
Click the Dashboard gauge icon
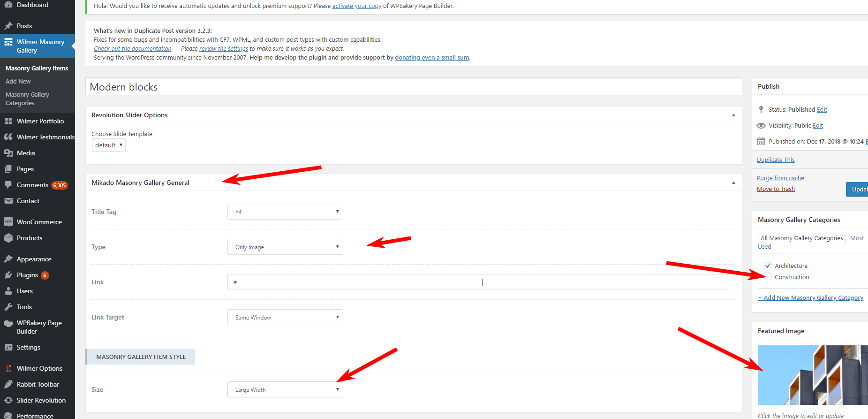point(8,5)
